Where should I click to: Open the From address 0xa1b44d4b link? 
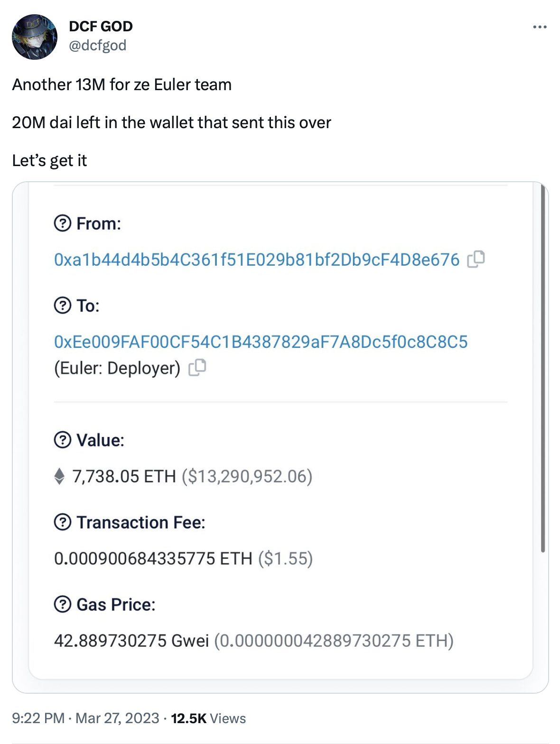point(256,260)
